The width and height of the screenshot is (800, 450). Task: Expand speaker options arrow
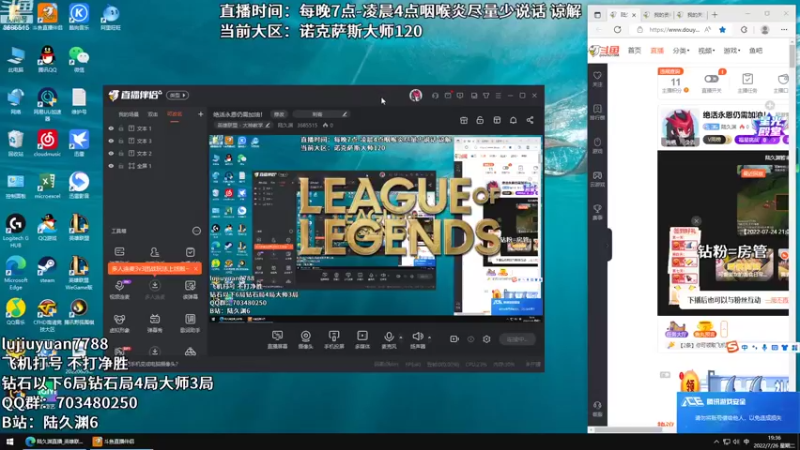pyautogui.click(x=429, y=337)
